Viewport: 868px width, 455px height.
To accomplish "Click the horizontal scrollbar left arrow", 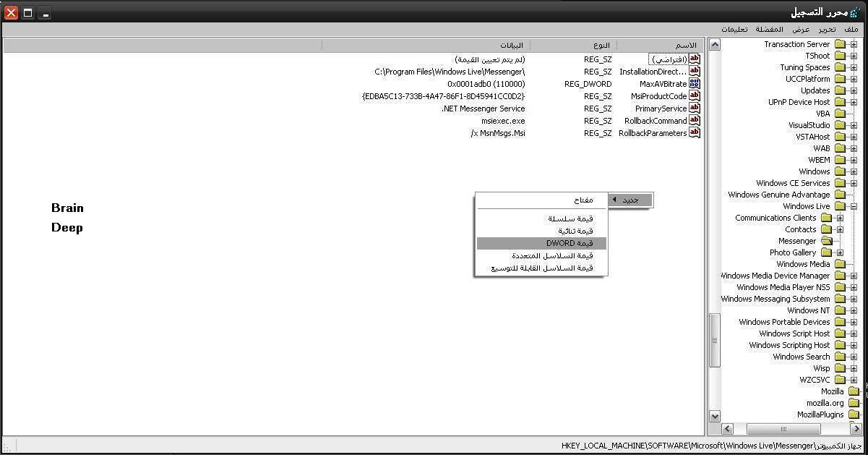I will (727, 429).
